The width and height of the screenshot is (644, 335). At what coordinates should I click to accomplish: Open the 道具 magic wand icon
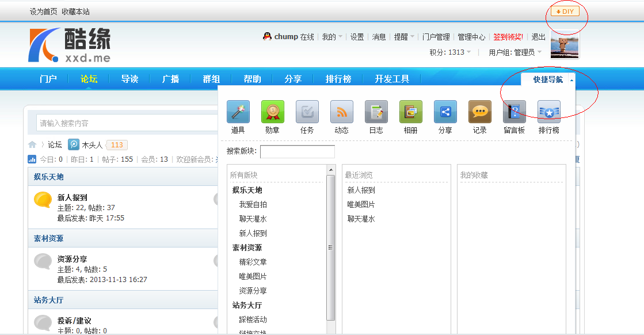click(x=238, y=112)
